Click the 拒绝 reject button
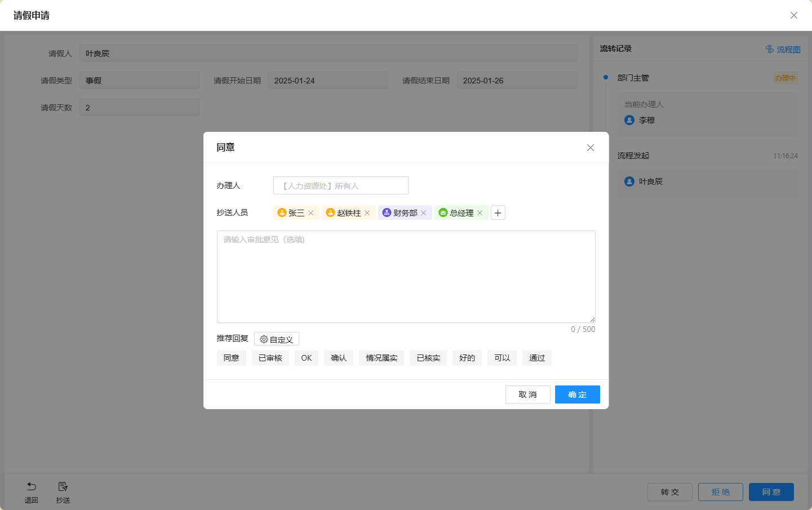The height and width of the screenshot is (510, 812). pos(720,492)
